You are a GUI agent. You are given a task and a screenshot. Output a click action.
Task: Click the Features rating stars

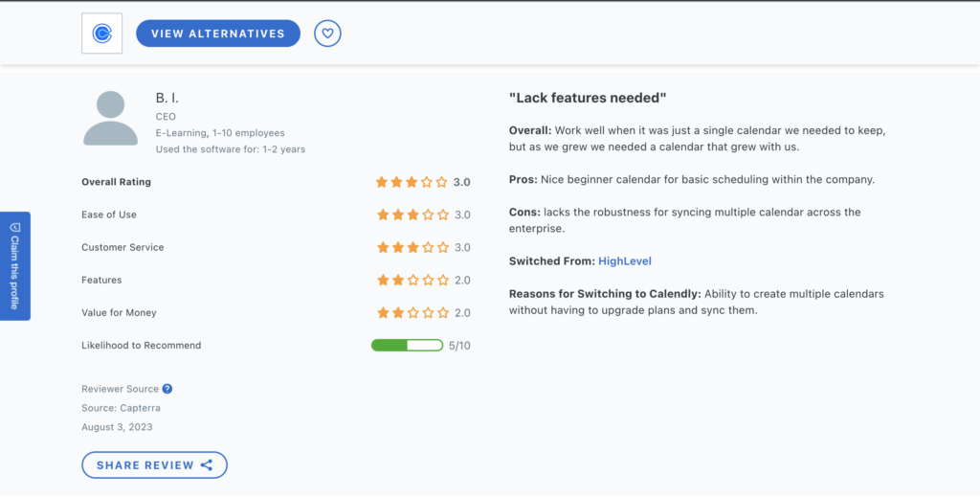point(412,280)
